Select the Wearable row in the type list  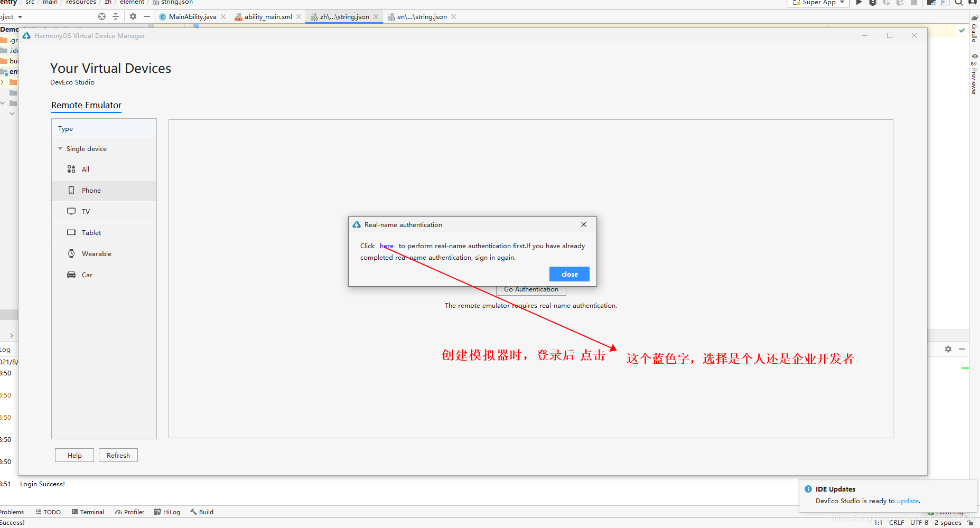(104, 254)
